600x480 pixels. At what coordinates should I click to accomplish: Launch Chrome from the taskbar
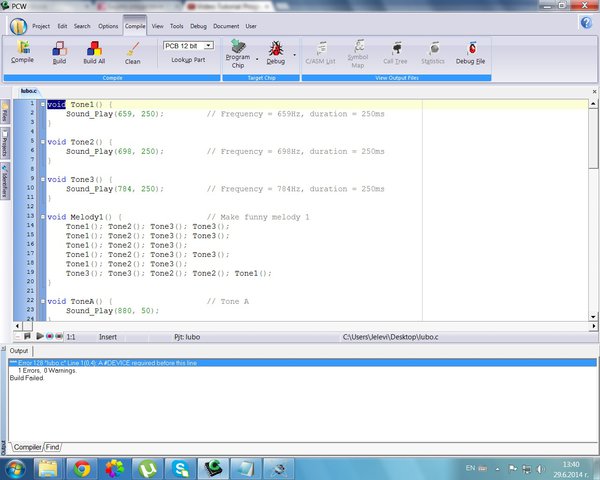(x=82, y=469)
